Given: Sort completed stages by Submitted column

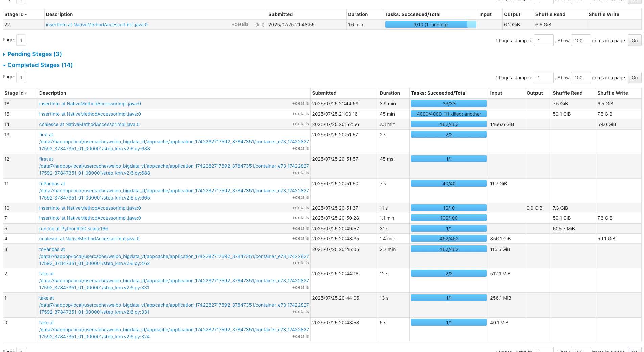Looking at the screenshot, I should 324,93.
